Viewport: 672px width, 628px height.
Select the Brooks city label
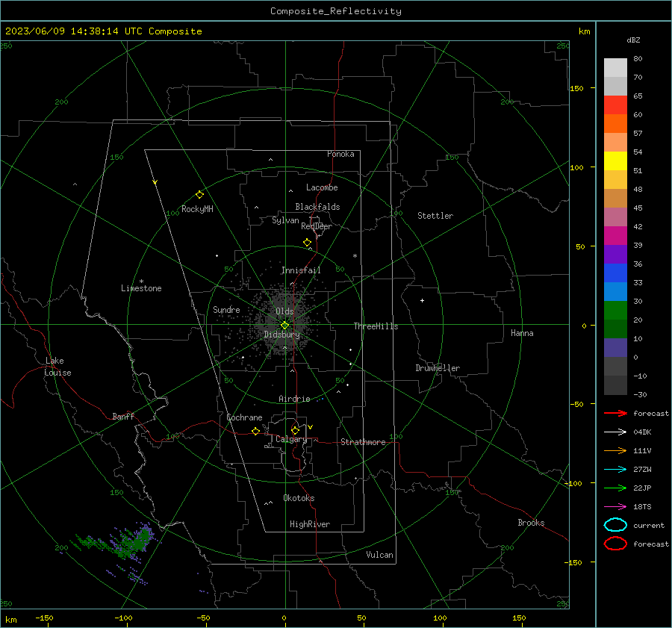(531, 523)
